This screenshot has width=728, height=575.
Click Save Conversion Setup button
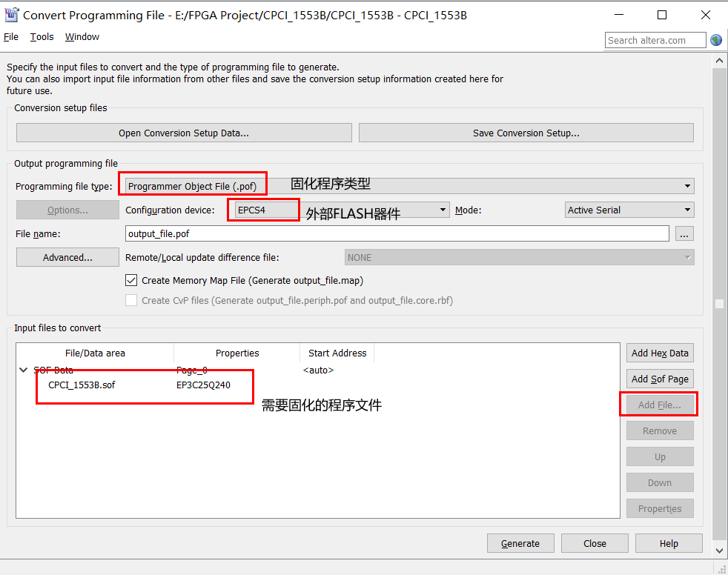[526, 132]
